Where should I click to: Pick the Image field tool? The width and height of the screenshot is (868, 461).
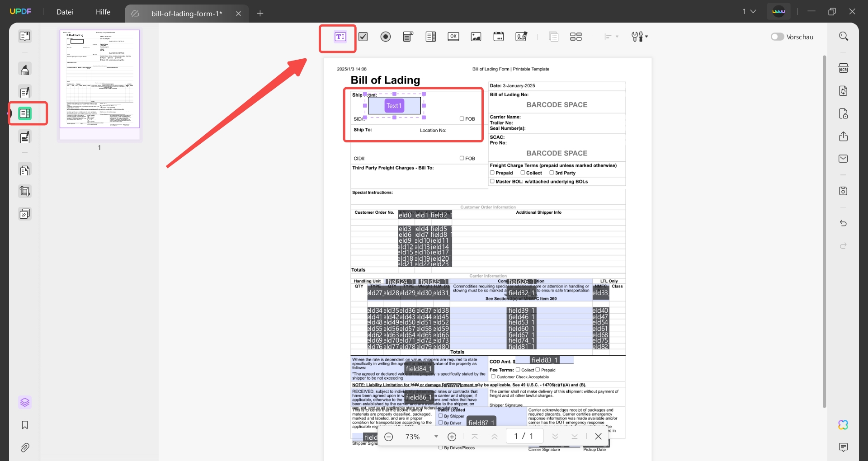click(x=476, y=37)
